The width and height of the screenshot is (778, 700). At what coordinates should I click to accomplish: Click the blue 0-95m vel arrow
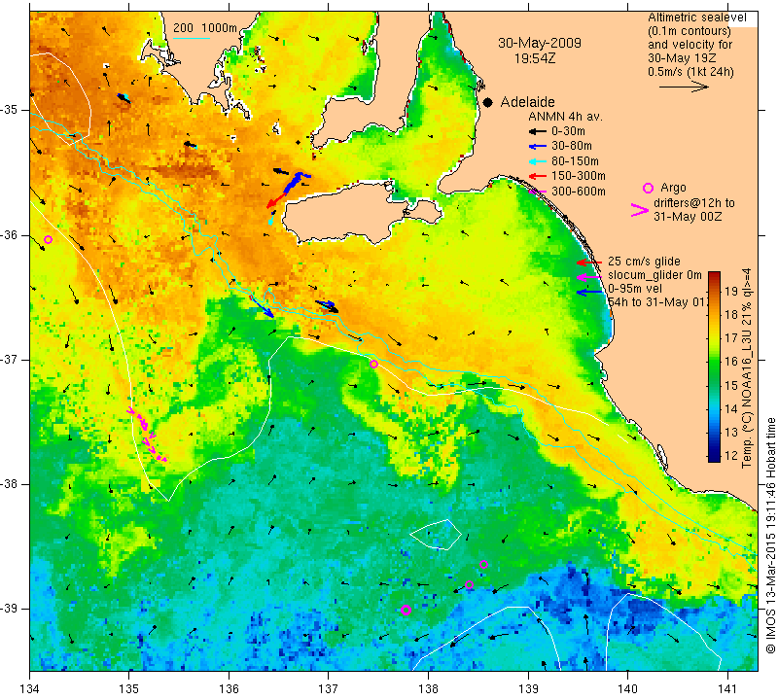[588, 293]
